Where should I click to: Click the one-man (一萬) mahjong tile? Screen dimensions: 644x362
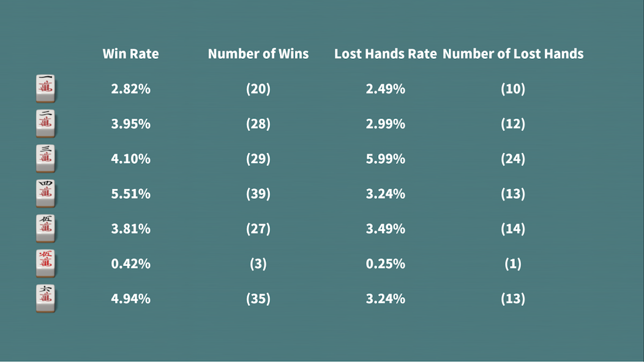pyautogui.click(x=45, y=88)
